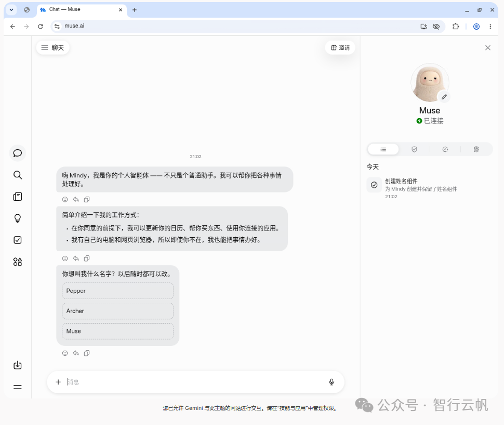Open the search magnifier in sidebar
The width and height of the screenshot is (504, 425).
pos(17,175)
